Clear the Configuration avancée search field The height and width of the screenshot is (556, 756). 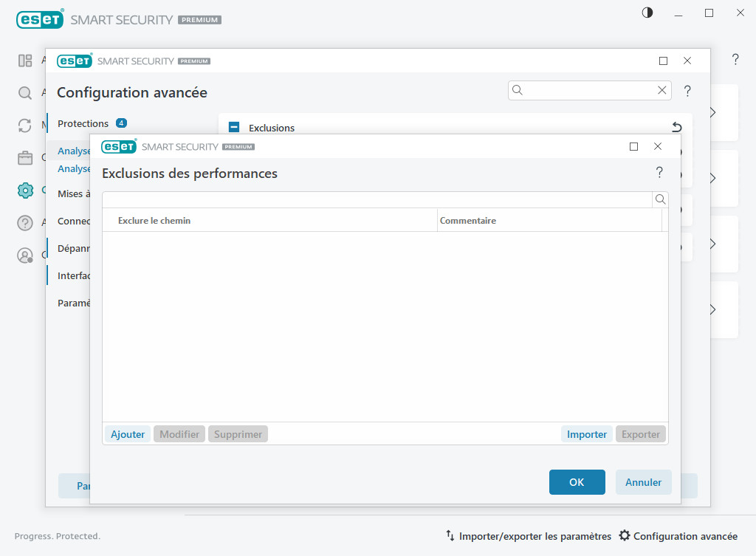662,90
